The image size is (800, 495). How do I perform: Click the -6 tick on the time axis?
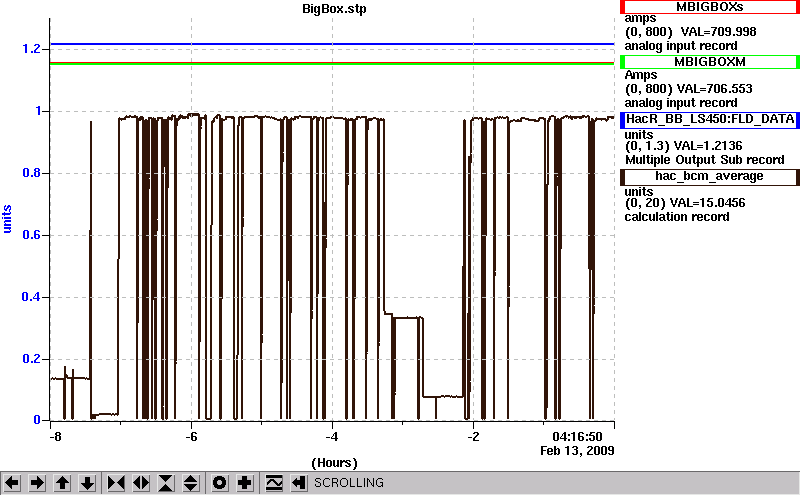coord(191,437)
